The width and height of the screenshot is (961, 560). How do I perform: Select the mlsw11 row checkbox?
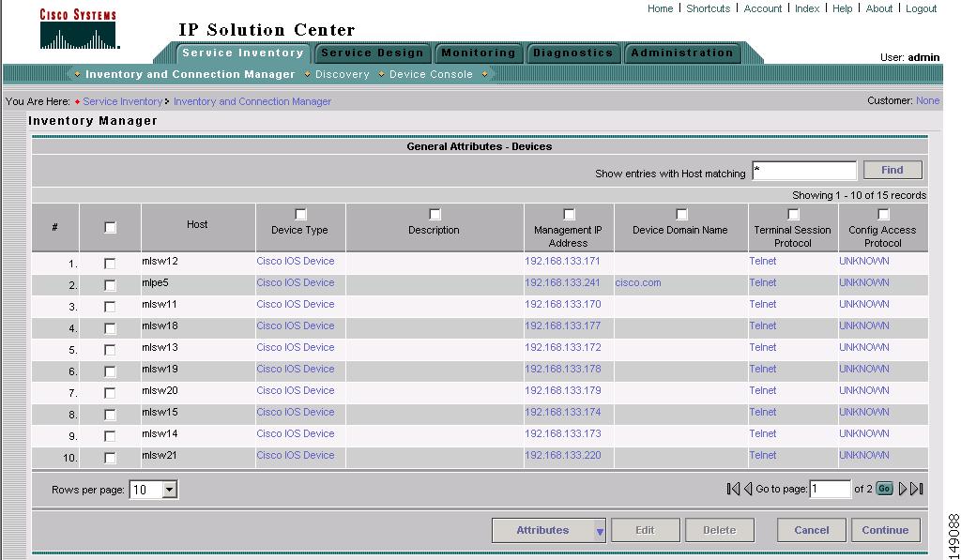[x=110, y=307]
